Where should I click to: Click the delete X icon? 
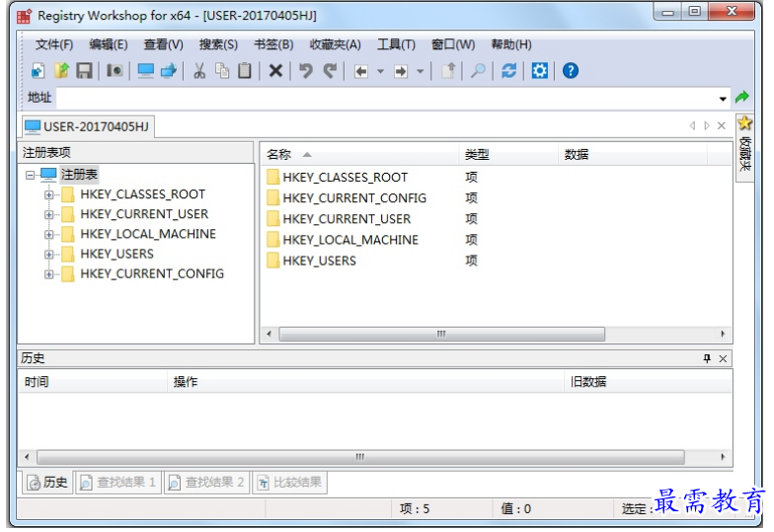pos(275,71)
